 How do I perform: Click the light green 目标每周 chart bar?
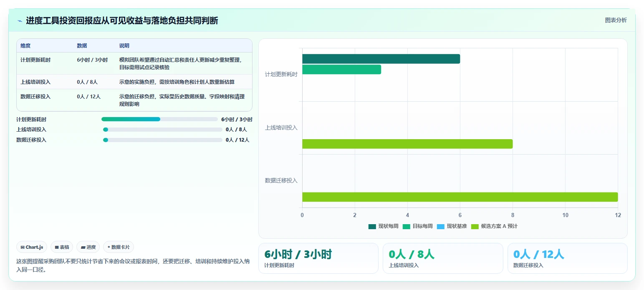(x=341, y=70)
